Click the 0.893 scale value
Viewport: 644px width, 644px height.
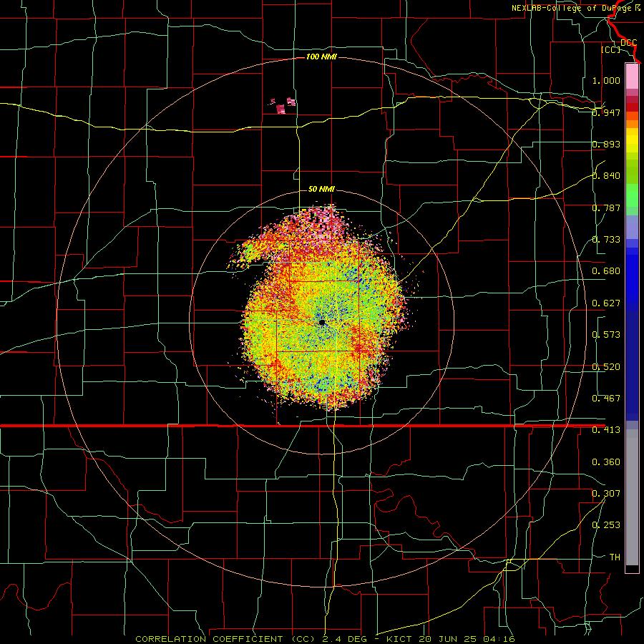pyautogui.click(x=606, y=144)
